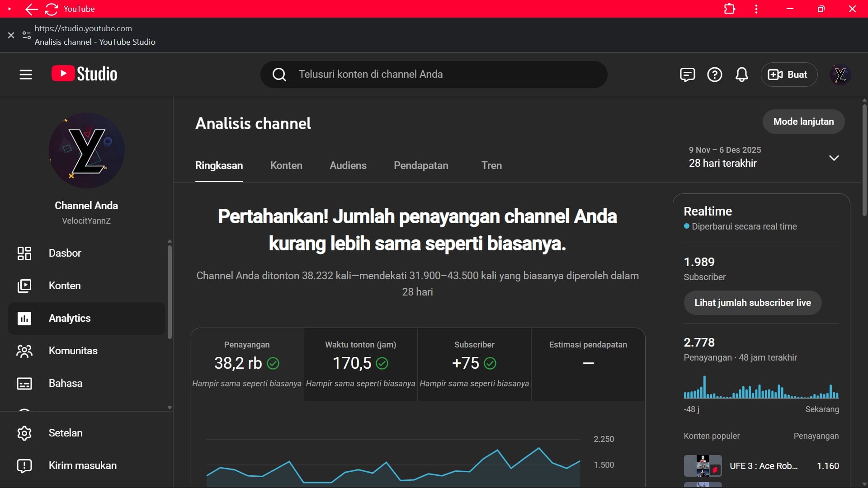Open the help question mark icon
Image resolution: width=868 pixels, height=488 pixels.
[714, 75]
